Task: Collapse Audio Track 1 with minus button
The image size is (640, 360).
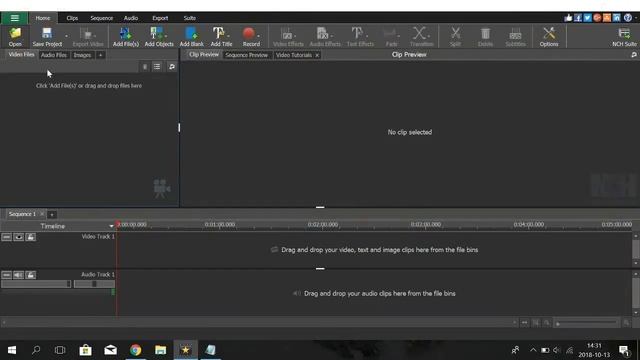Action: 6,275
